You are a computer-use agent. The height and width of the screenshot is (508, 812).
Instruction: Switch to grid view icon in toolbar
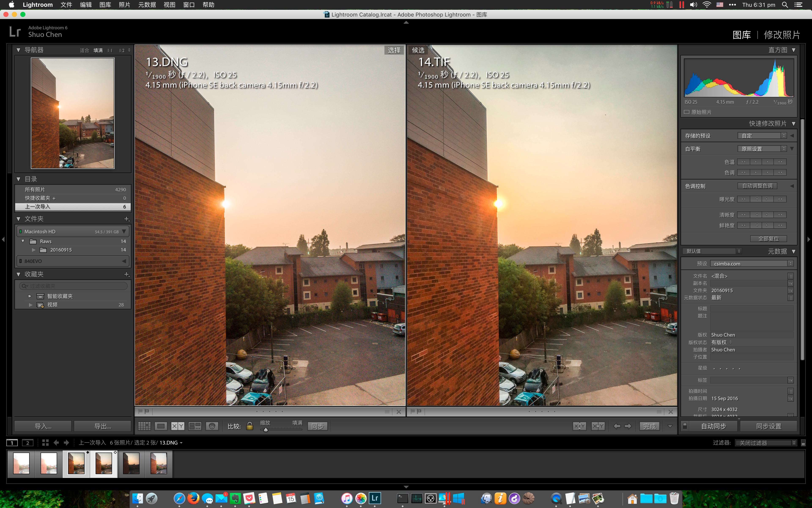coord(144,426)
